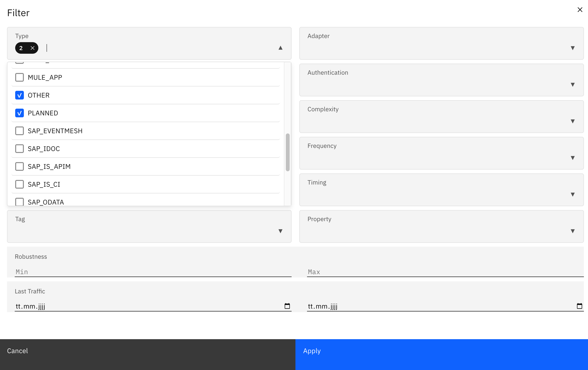This screenshot has height=370, width=588.
Task: Open the Frequency dropdown arrow
Action: pos(572,158)
